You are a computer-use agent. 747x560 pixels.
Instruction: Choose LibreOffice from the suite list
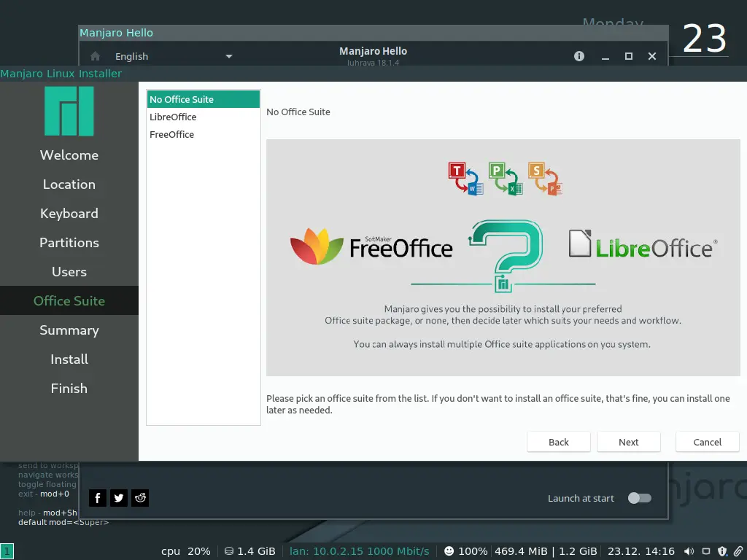(x=204, y=117)
